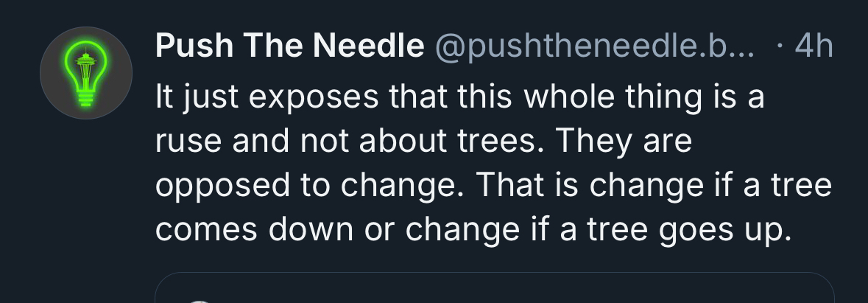This screenshot has width=868, height=303.
Task: Click the words 'They are' in the post
Action: point(624,142)
